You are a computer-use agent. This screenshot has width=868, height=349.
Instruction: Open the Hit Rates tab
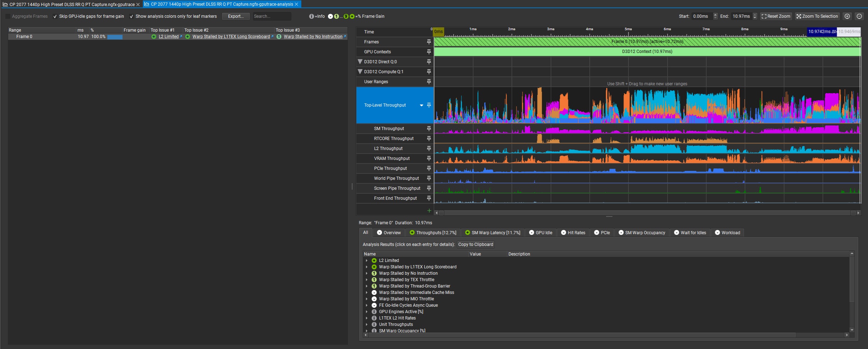point(573,233)
